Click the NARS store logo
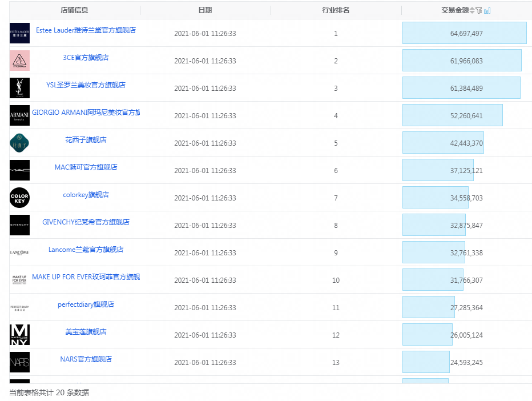Viewport: 532px width, 401px height. click(x=19, y=362)
